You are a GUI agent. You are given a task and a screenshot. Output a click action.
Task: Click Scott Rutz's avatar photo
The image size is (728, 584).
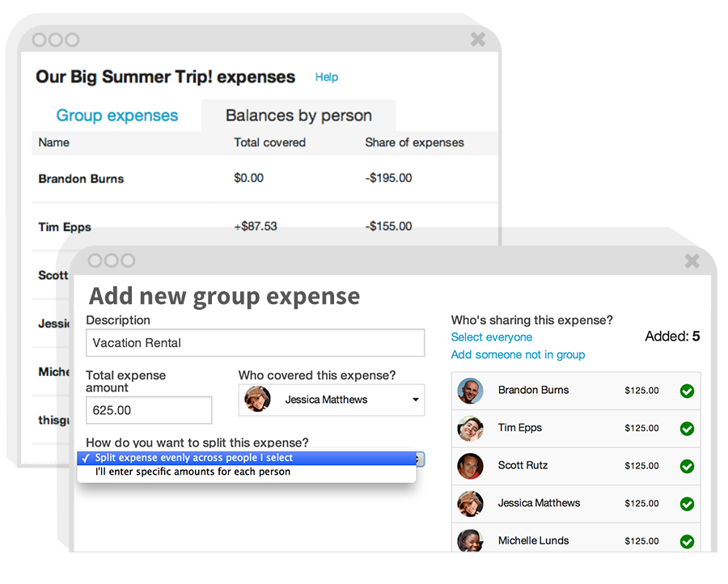(x=470, y=466)
